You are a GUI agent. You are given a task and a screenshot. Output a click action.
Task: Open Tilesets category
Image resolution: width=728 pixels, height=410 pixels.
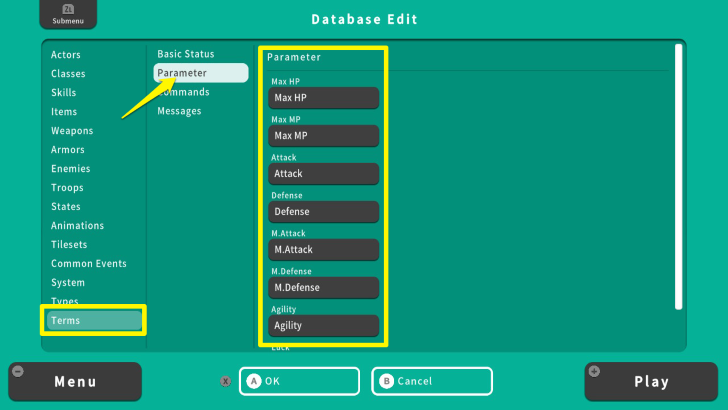69,245
